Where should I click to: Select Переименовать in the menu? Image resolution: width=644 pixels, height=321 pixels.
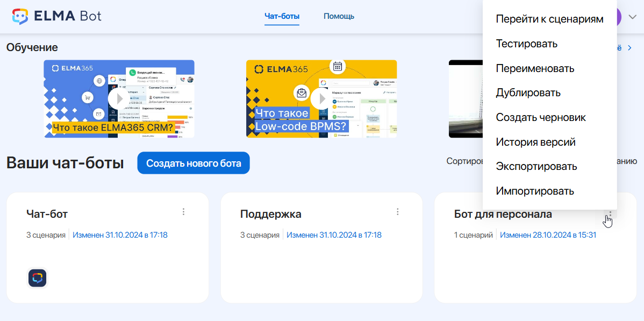[x=535, y=69]
